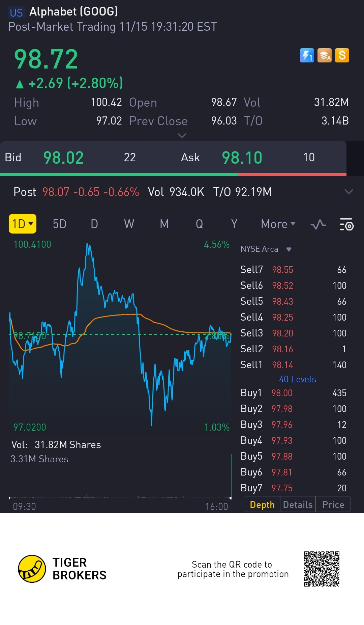Open chart display settings icon

click(x=346, y=224)
